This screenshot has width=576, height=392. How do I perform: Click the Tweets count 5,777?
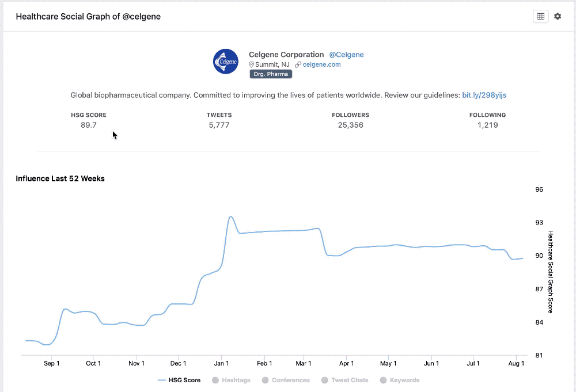pos(219,125)
